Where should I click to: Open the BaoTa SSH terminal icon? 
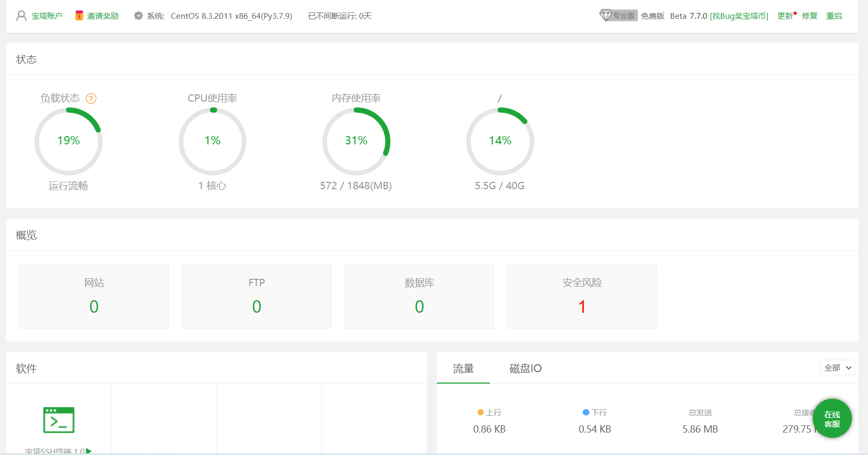(59, 420)
